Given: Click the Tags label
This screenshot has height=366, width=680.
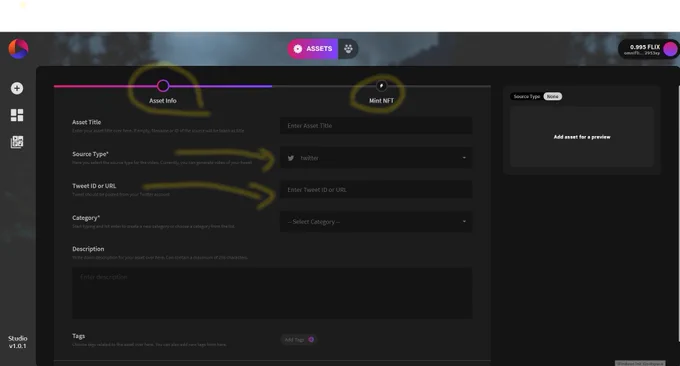Looking at the screenshot, I should (x=78, y=336).
